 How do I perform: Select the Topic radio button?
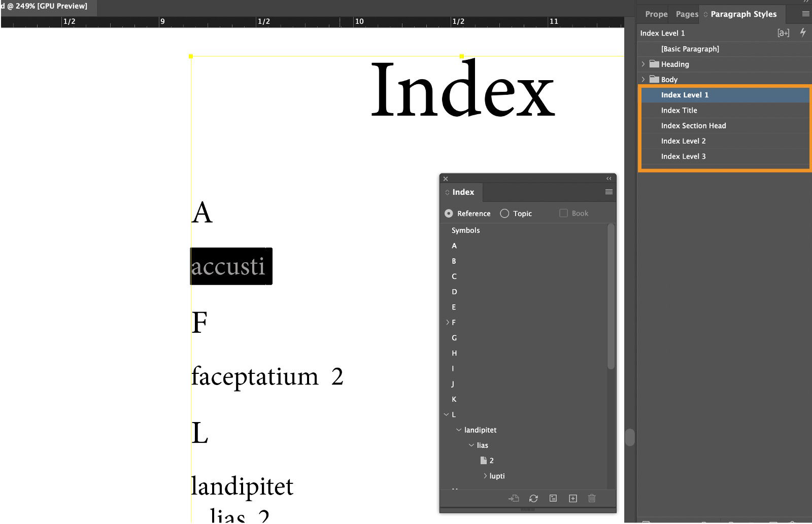[504, 214]
